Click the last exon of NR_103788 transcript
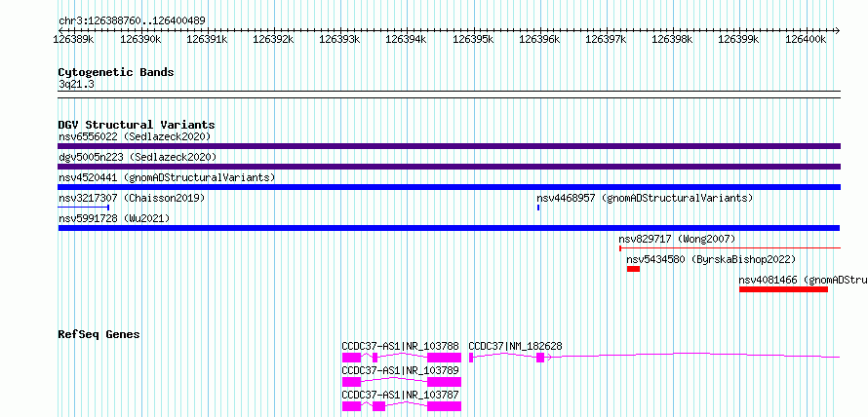The image size is (868, 417). [444, 358]
